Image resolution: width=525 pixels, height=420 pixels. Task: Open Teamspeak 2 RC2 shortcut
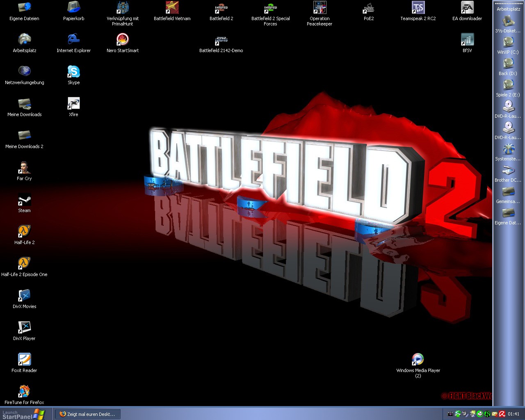coord(418,7)
